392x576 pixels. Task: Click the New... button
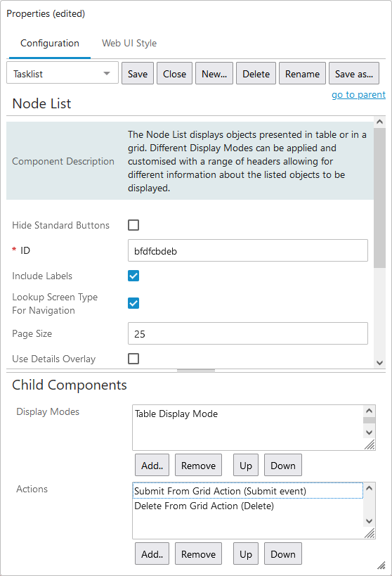(214, 73)
